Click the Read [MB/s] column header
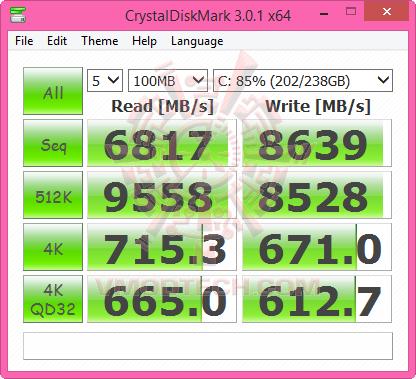The width and height of the screenshot is (416, 379). tap(162, 107)
